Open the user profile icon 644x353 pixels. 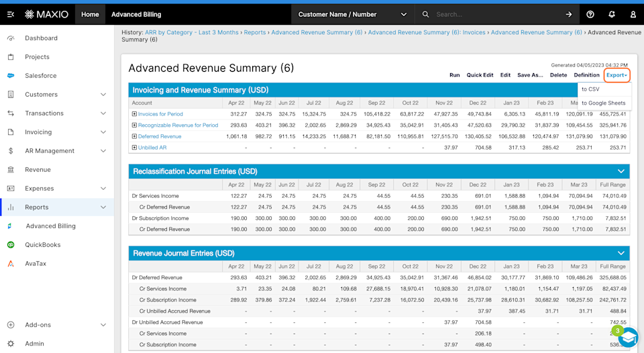pos(633,14)
